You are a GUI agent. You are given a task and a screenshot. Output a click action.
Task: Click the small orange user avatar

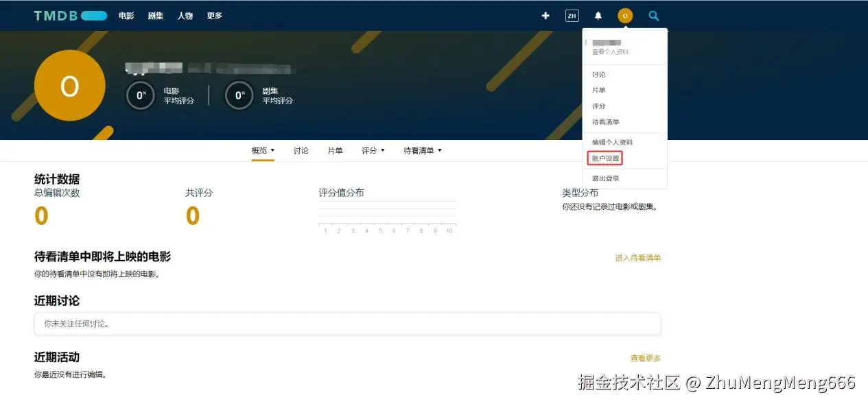point(625,16)
